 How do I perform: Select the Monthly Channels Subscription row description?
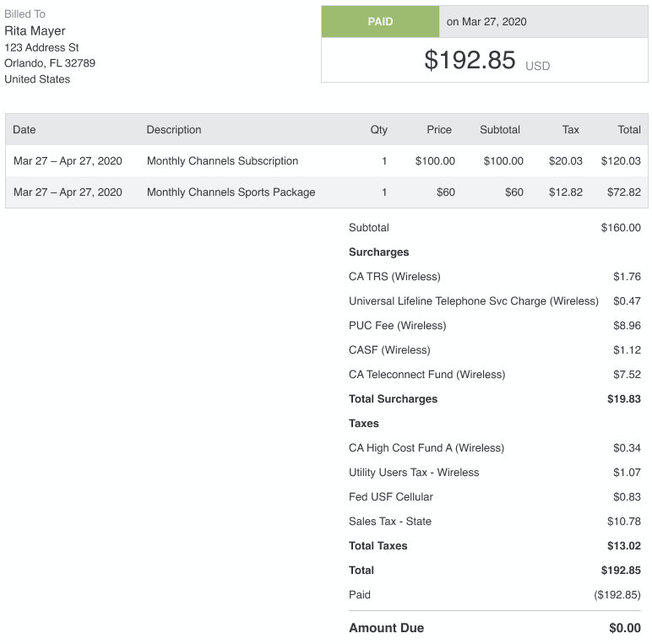tap(222, 161)
